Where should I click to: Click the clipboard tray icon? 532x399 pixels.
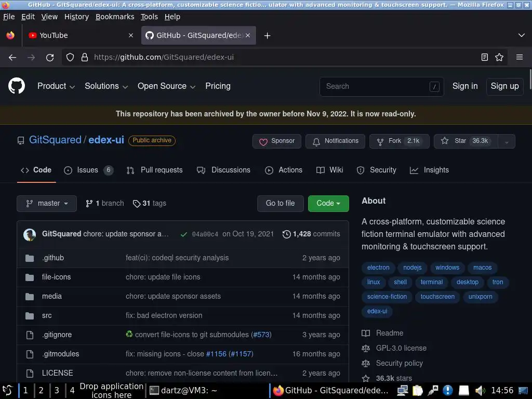[x=418, y=391]
